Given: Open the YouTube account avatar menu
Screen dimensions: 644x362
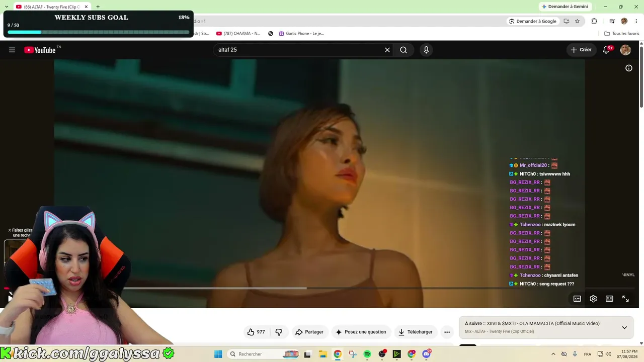Looking at the screenshot, I should [x=625, y=50].
